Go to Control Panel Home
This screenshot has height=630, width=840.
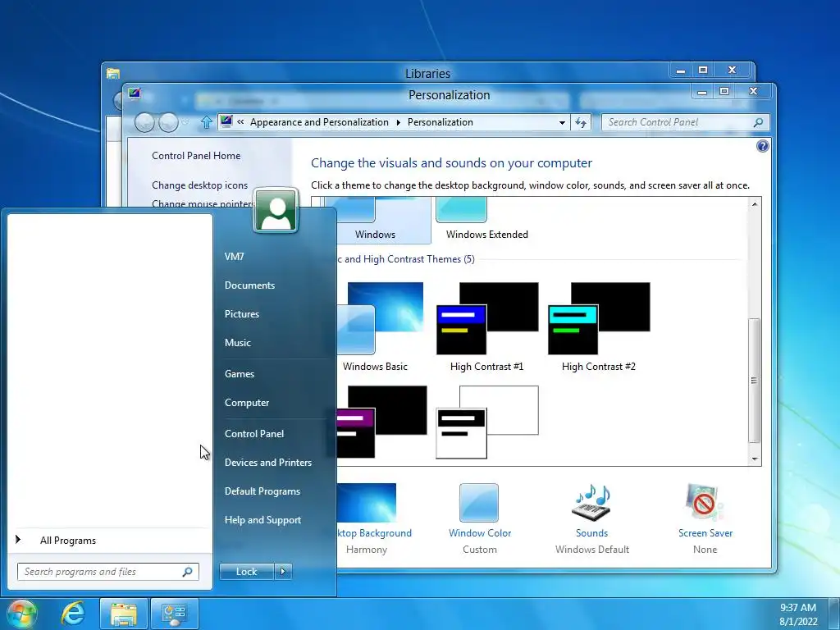pos(196,155)
